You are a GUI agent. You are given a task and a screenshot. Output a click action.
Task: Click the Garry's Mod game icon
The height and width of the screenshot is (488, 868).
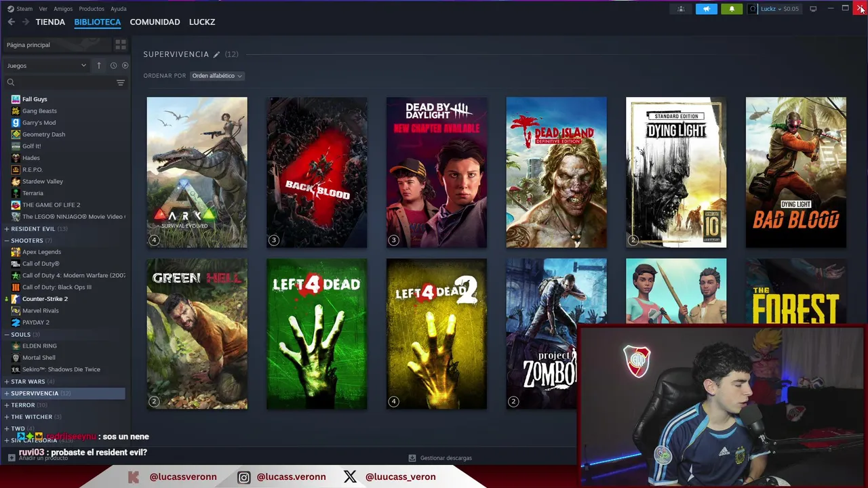click(x=16, y=123)
